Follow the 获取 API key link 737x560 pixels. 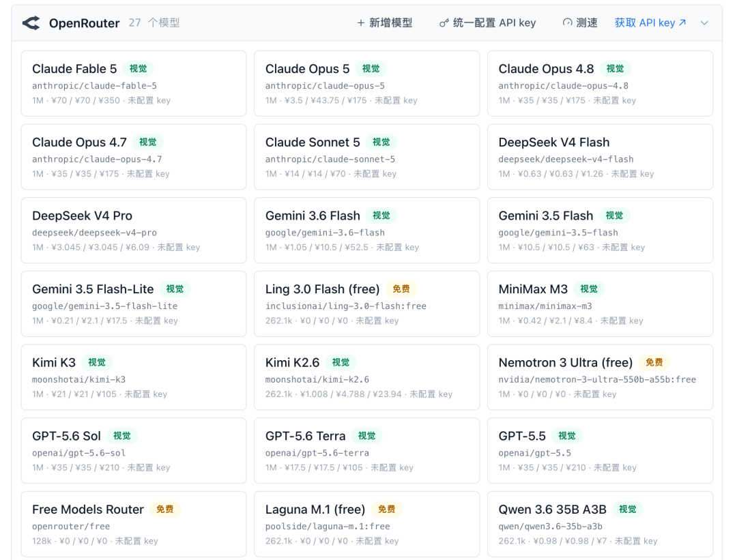pos(650,23)
